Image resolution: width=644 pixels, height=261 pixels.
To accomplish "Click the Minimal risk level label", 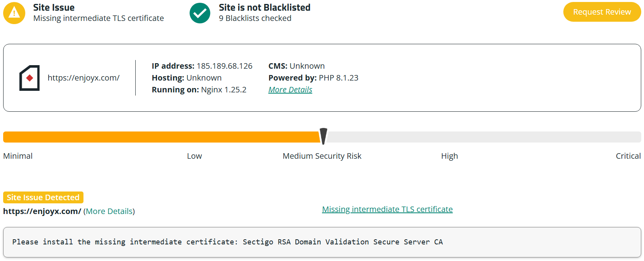I will coord(18,156).
